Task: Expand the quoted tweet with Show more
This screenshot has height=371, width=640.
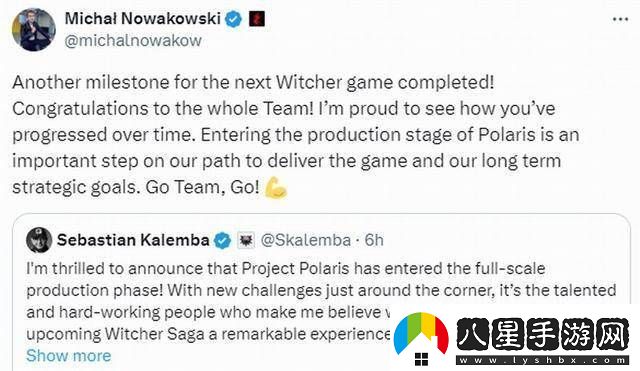Action: point(69,355)
